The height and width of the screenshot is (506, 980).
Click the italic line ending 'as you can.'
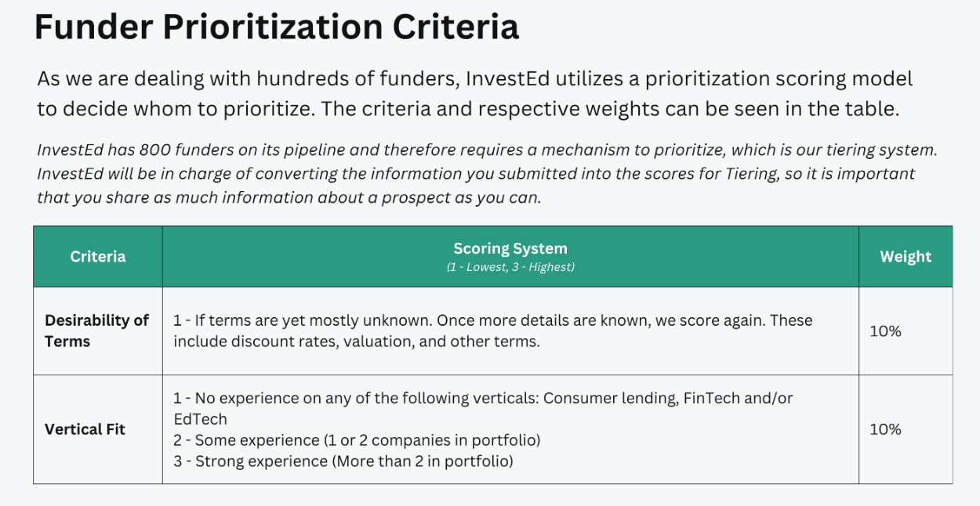pyautogui.click(x=289, y=197)
